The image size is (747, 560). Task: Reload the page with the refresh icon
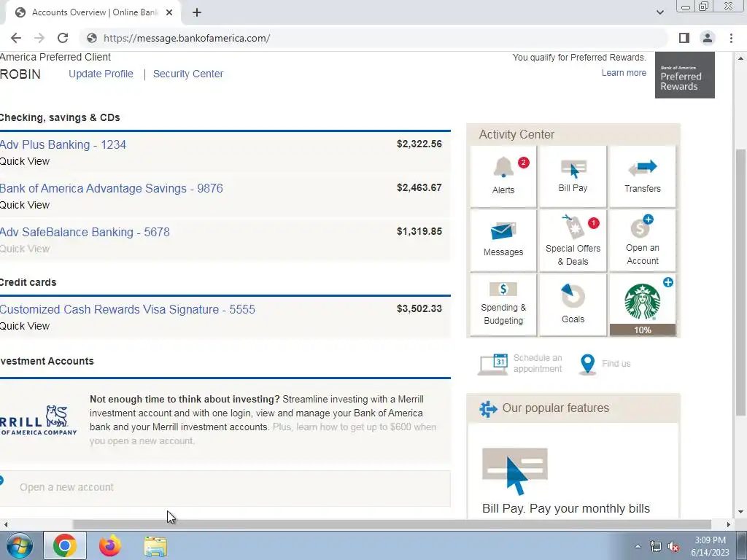point(63,38)
